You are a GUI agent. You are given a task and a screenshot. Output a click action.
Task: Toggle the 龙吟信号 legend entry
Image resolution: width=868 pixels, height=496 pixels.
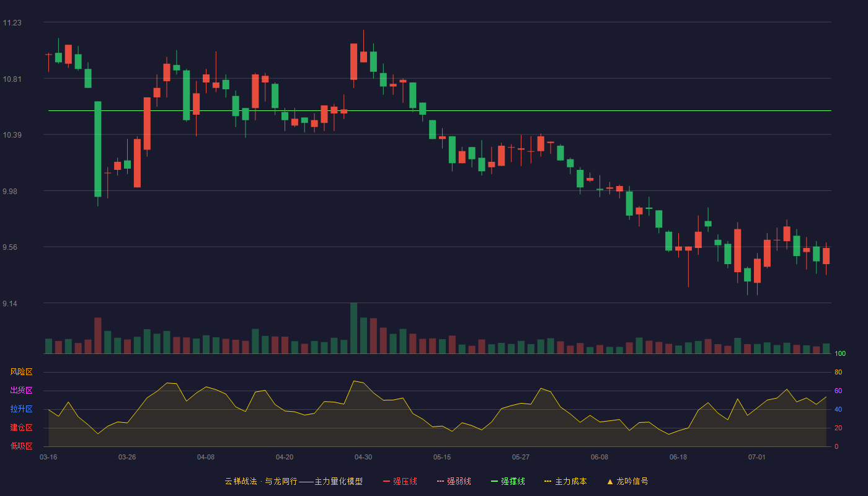(x=627, y=481)
